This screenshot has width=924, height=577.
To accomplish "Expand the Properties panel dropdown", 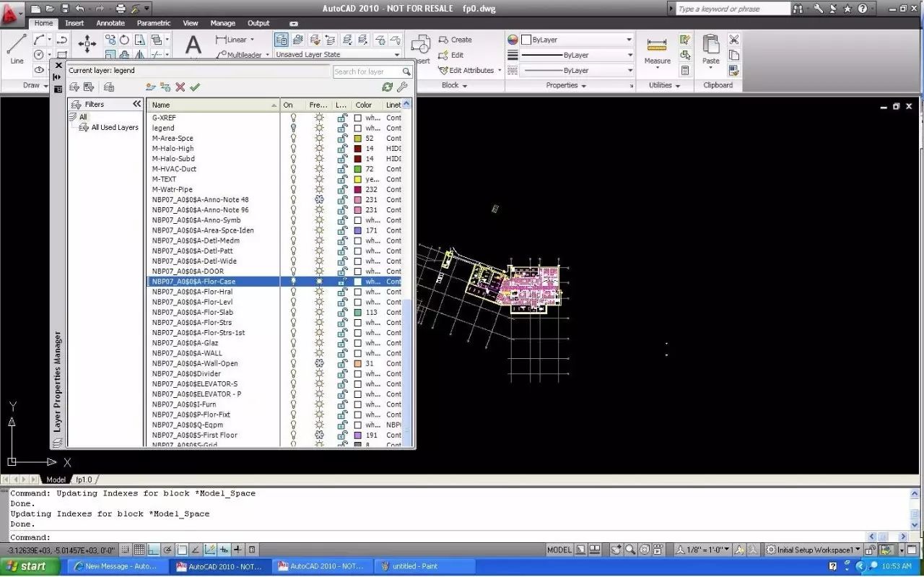I will click(567, 85).
